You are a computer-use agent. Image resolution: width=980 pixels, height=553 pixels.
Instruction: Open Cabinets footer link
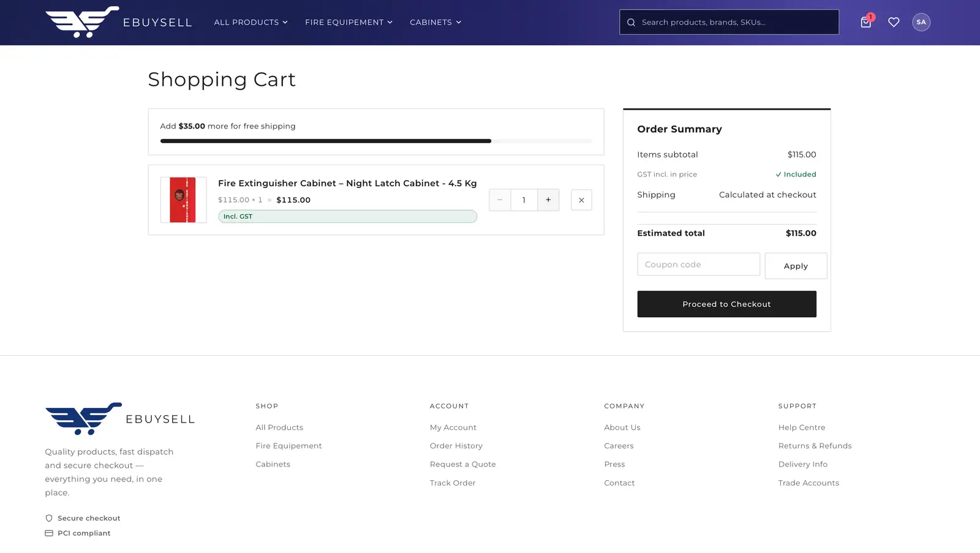(273, 464)
